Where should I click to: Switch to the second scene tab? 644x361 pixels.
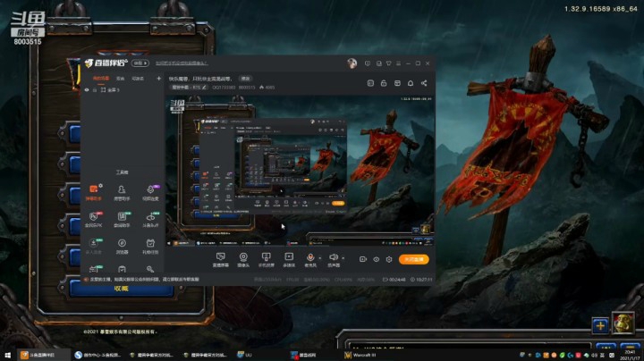tap(121, 79)
